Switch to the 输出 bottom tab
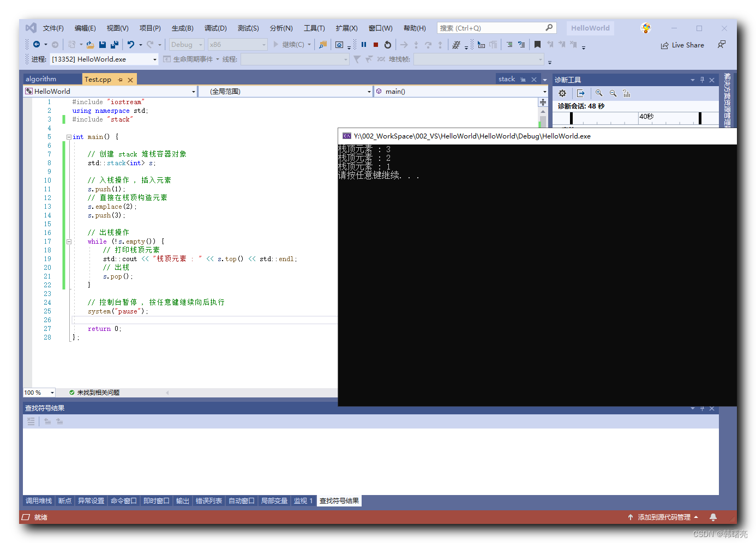The height and width of the screenshot is (543, 756). pyautogui.click(x=183, y=501)
